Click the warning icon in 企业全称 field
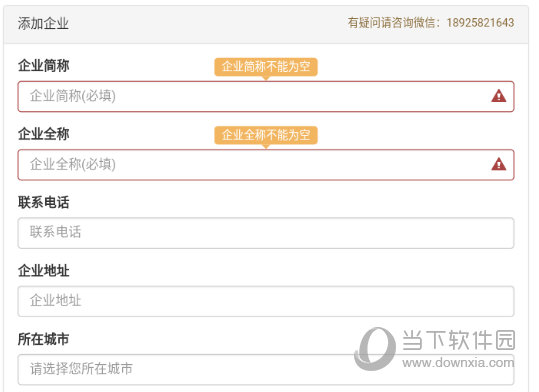This screenshot has width=539, height=392. point(498,164)
